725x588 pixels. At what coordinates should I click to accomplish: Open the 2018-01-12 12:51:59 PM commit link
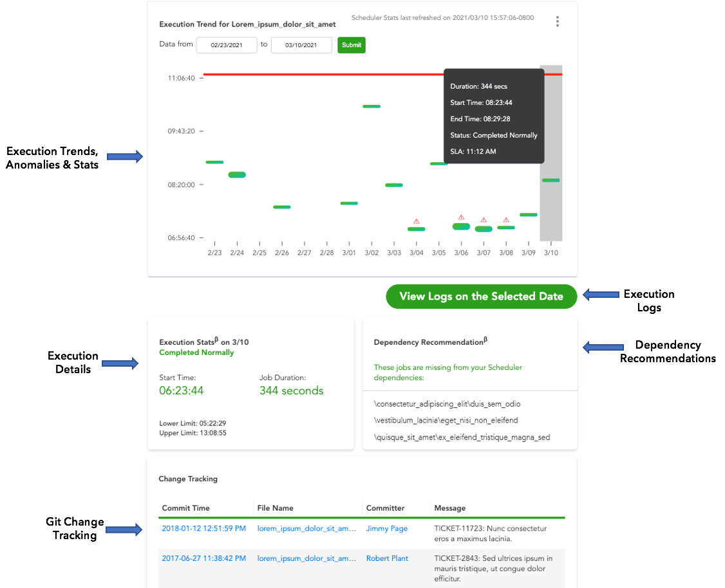[x=203, y=529]
